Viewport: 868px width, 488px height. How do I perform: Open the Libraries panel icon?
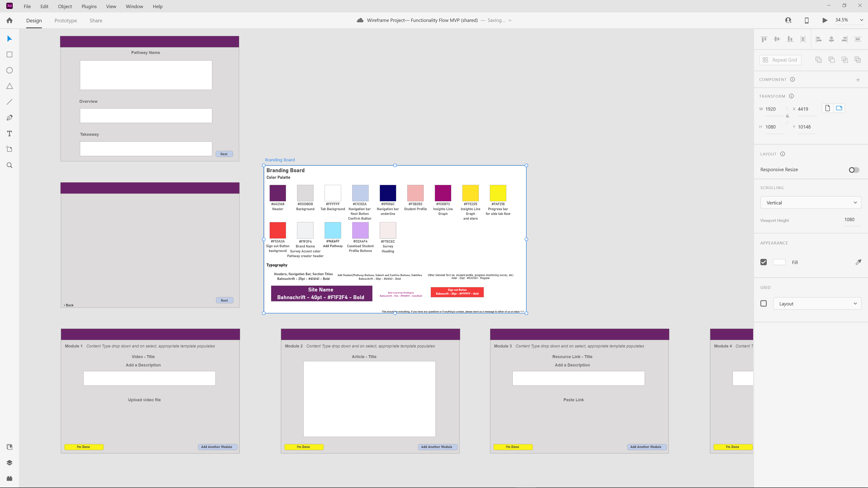9,447
